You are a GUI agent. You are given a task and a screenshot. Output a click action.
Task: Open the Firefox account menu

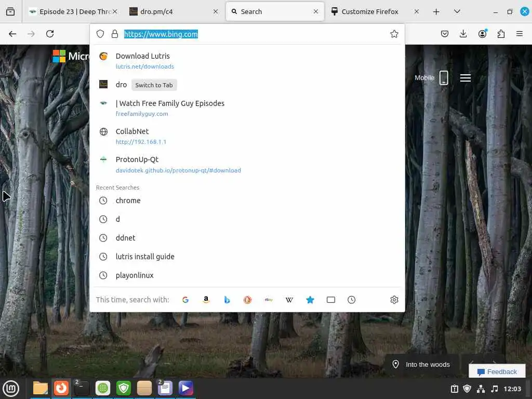(482, 34)
